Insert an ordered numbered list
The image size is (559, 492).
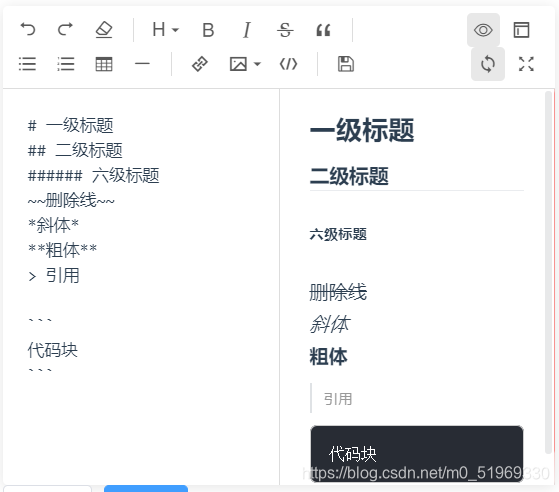pyautogui.click(x=66, y=64)
